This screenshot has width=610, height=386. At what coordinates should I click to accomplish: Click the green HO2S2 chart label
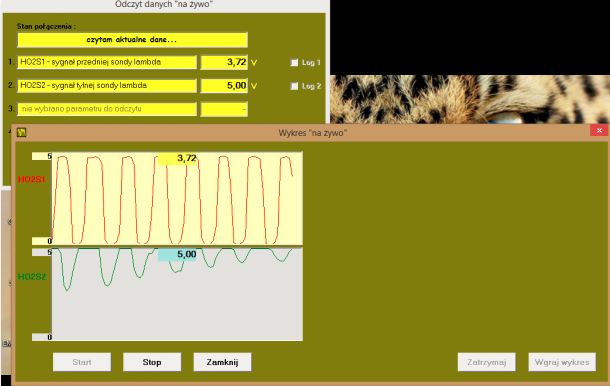coord(32,277)
